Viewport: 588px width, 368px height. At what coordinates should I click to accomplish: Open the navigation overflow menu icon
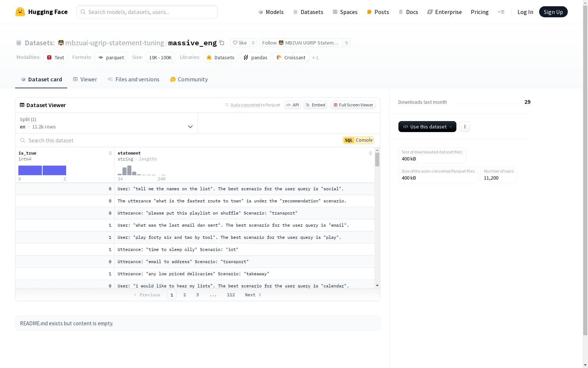[501, 12]
